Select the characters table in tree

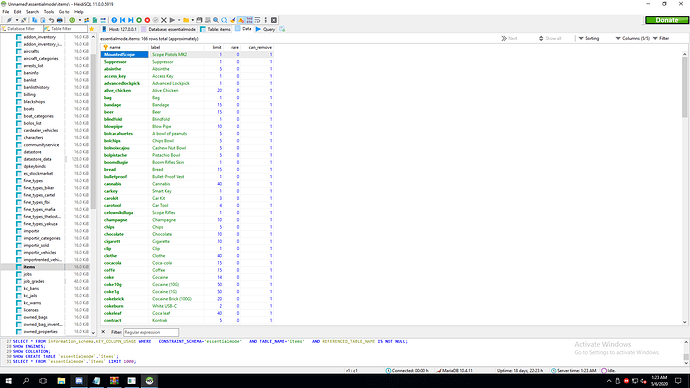(33, 138)
